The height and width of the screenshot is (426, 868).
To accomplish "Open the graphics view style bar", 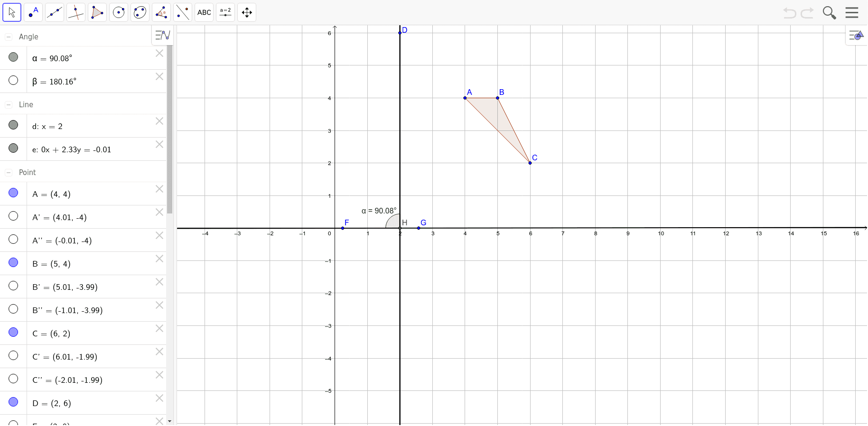I will tap(857, 35).
